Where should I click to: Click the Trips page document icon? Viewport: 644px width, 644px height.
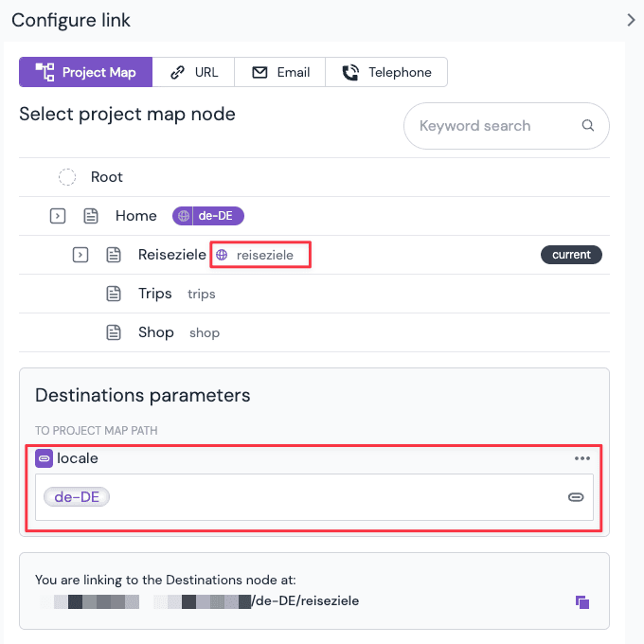(114, 294)
